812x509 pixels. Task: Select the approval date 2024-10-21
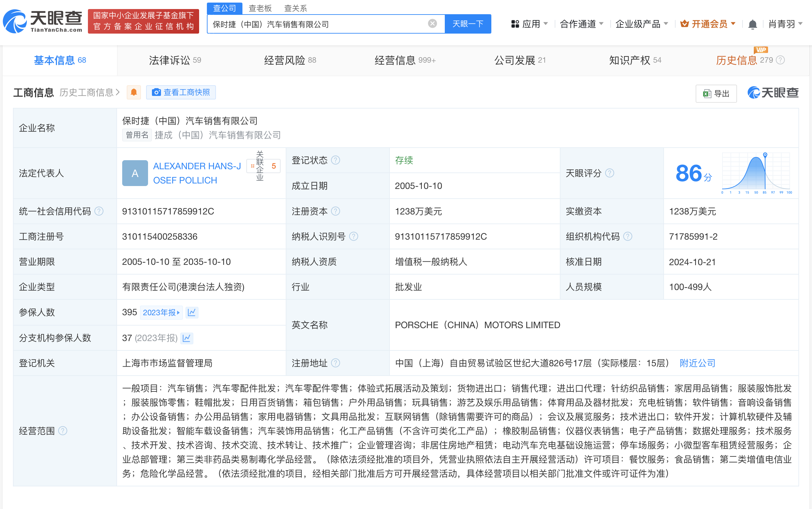pyautogui.click(x=692, y=262)
